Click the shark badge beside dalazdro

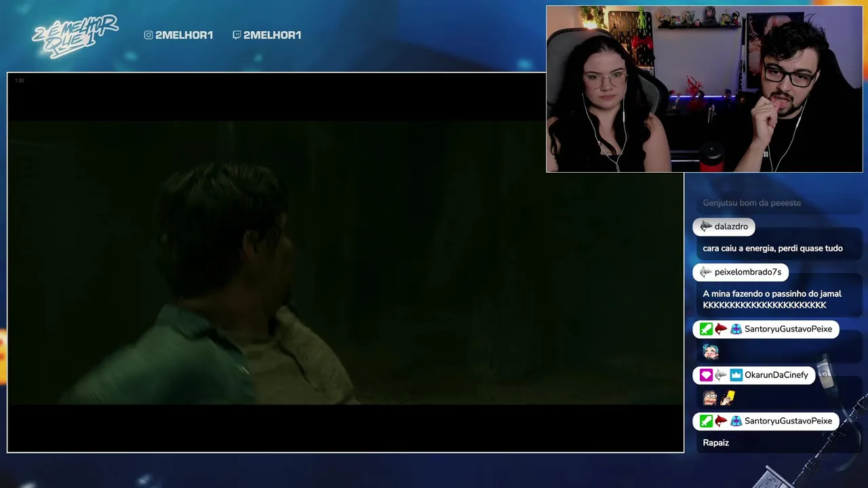coord(706,226)
